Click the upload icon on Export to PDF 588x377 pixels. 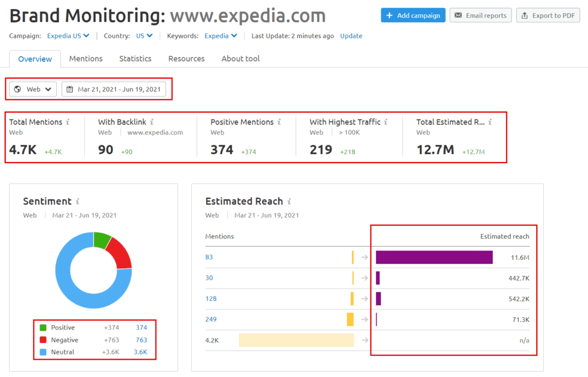click(x=525, y=16)
